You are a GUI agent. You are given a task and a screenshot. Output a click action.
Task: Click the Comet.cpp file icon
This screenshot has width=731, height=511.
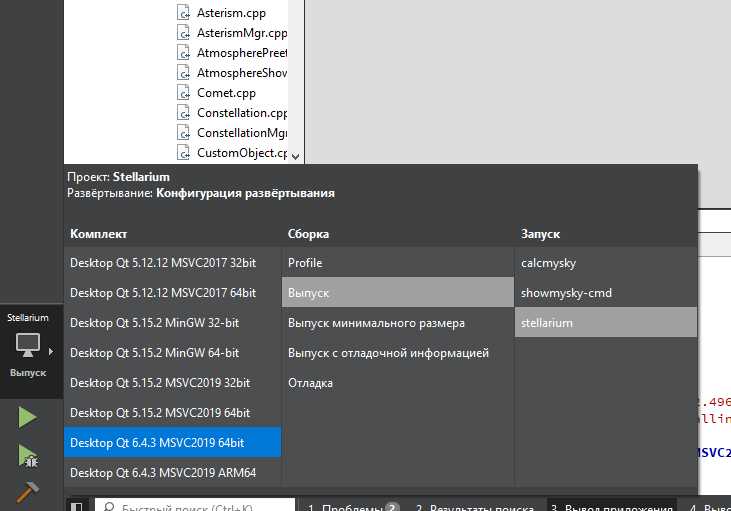pyautogui.click(x=184, y=93)
